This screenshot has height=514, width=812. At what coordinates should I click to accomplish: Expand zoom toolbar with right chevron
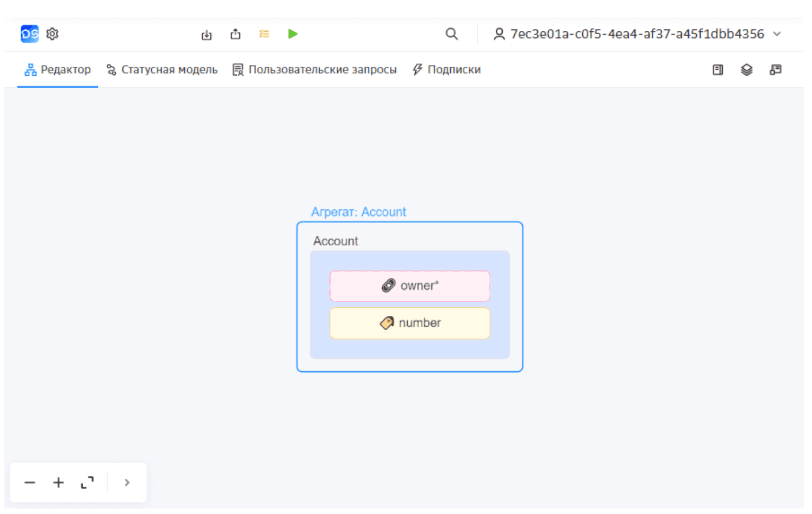tap(127, 483)
